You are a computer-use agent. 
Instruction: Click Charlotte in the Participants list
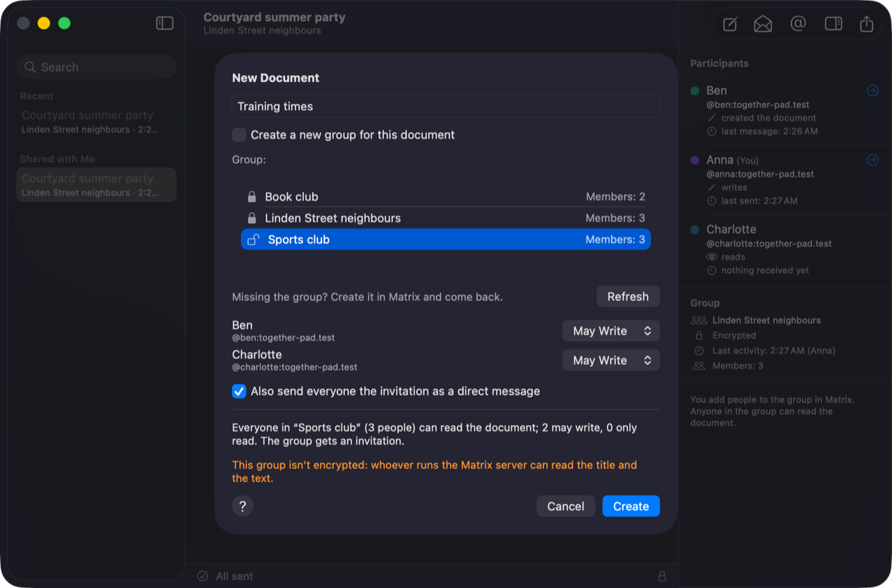731,229
